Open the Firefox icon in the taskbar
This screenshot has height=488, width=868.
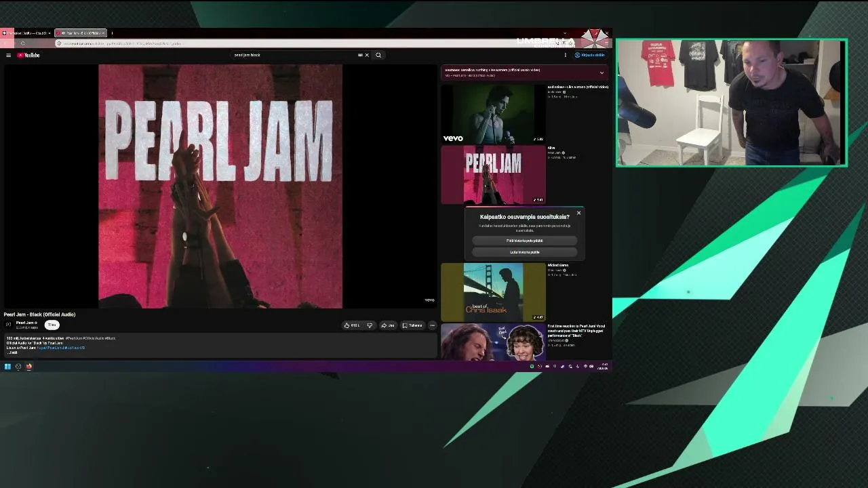tap(29, 367)
